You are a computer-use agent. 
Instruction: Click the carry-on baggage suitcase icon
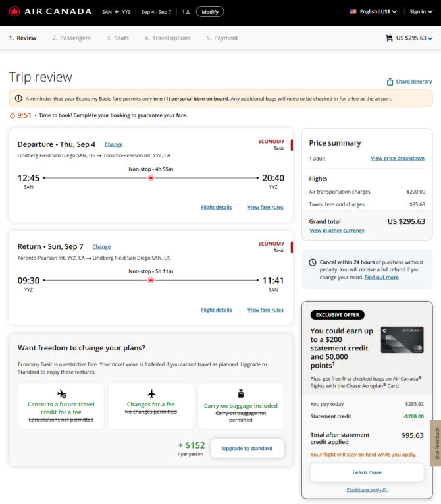click(x=240, y=394)
